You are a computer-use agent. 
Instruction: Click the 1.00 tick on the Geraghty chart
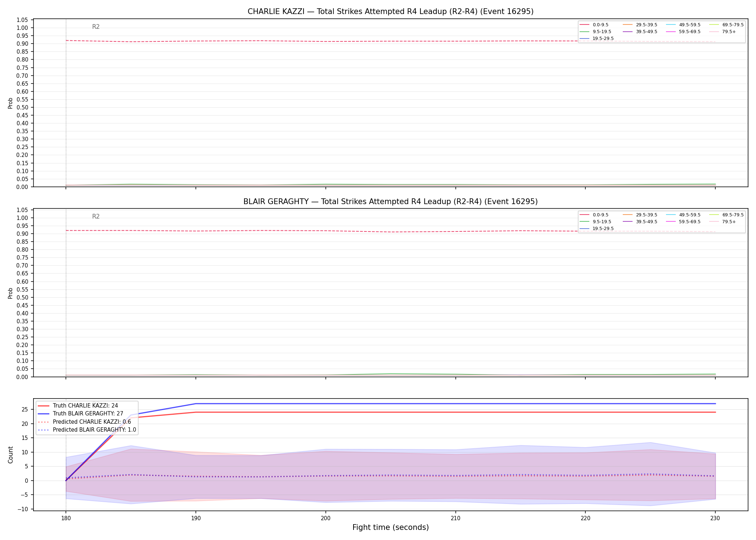pos(22,218)
